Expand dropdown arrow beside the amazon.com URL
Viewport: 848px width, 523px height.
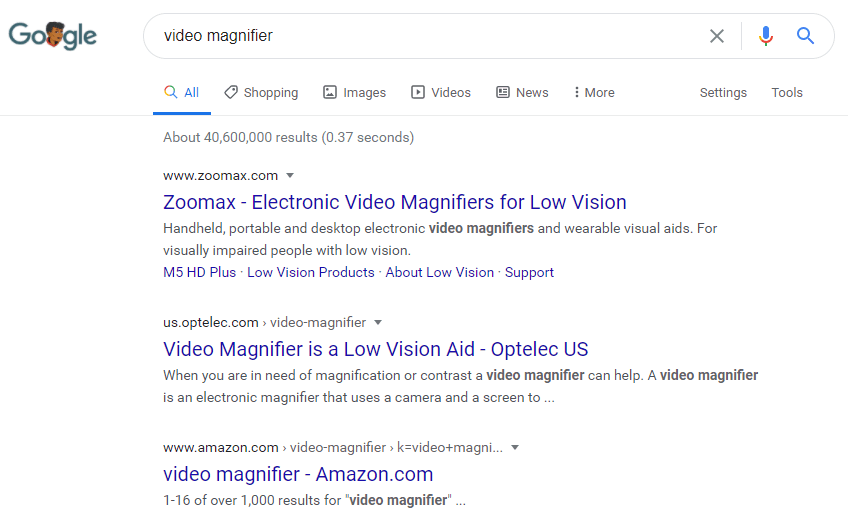pos(515,447)
